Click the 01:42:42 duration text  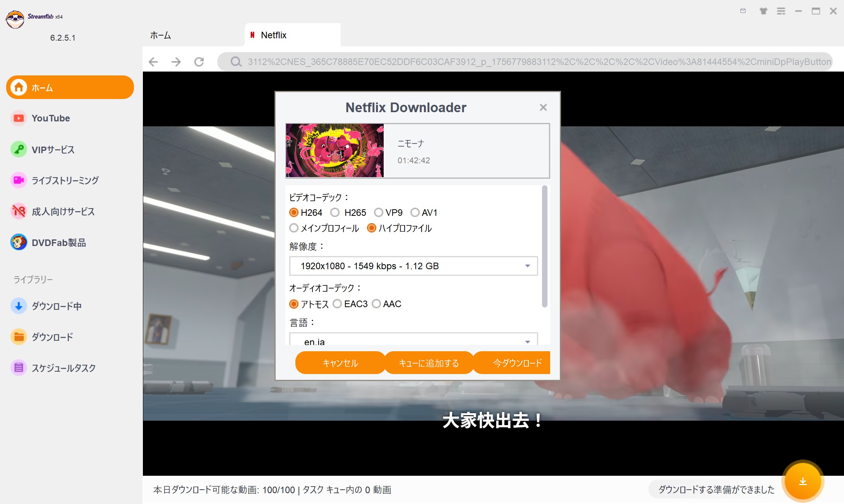(414, 161)
